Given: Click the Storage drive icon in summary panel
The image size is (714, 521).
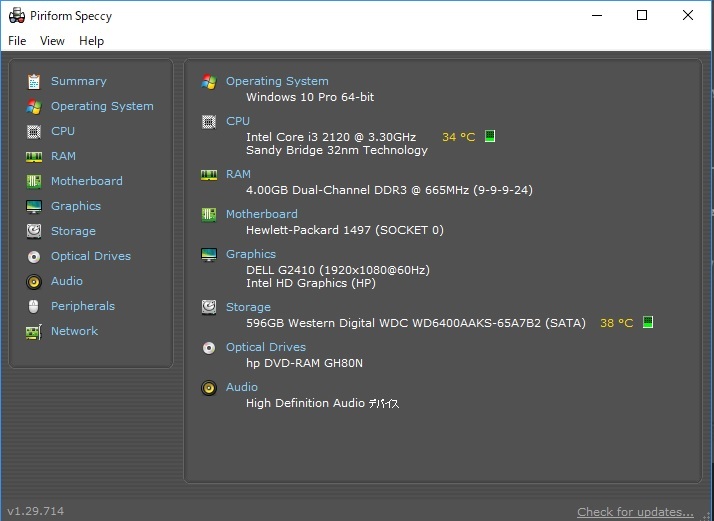Looking at the screenshot, I should (209, 307).
